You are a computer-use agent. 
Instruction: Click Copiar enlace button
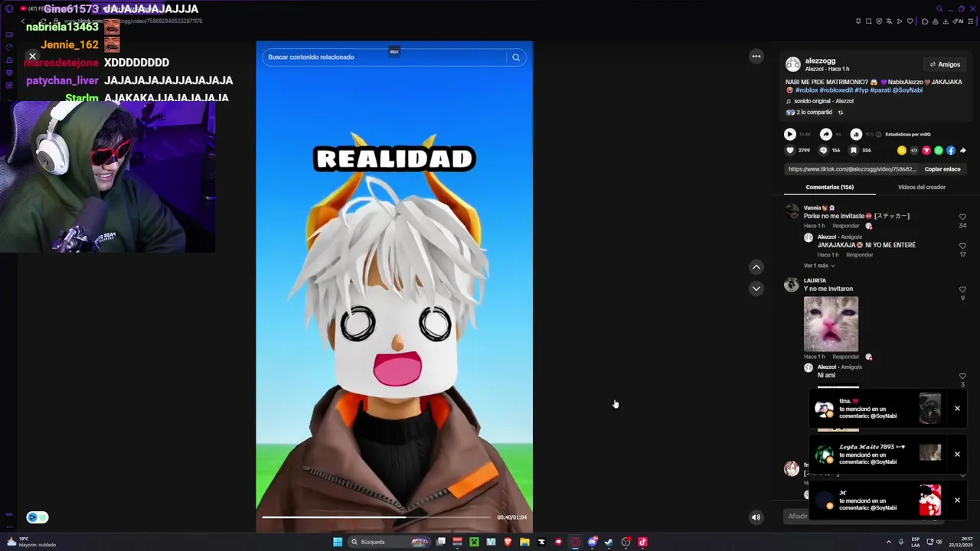coord(942,169)
